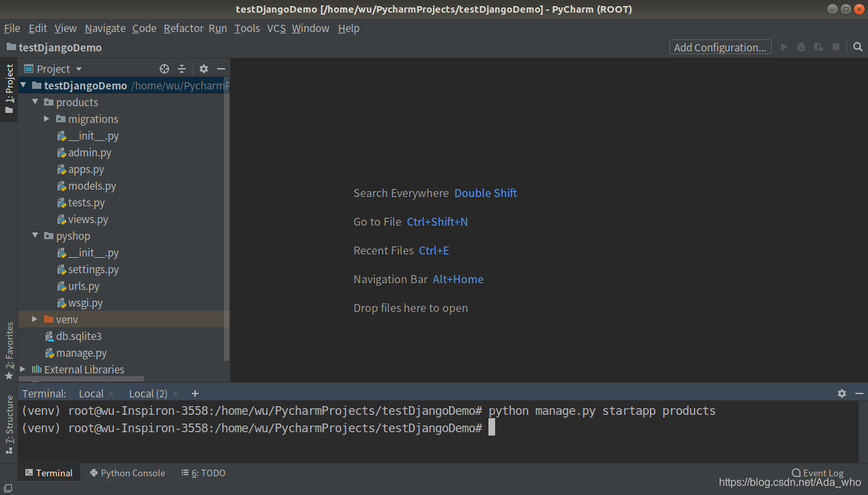Collapse the pyshop folder
The height and width of the screenshot is (495, 868).
pos(35,236)
